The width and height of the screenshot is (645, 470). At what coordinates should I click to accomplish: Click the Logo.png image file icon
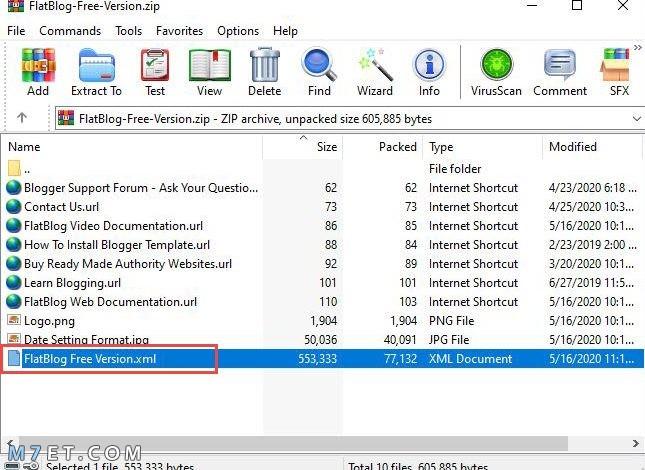click(14, 320)
